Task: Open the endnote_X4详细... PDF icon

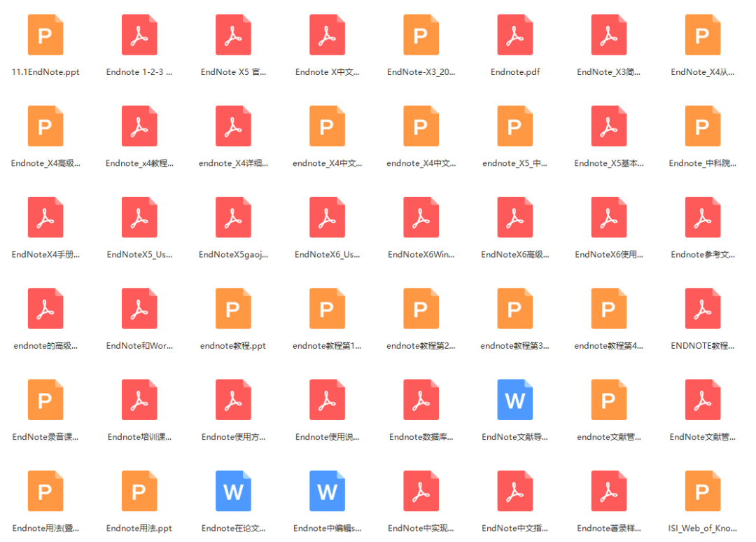Action: [x=233, y=126]
